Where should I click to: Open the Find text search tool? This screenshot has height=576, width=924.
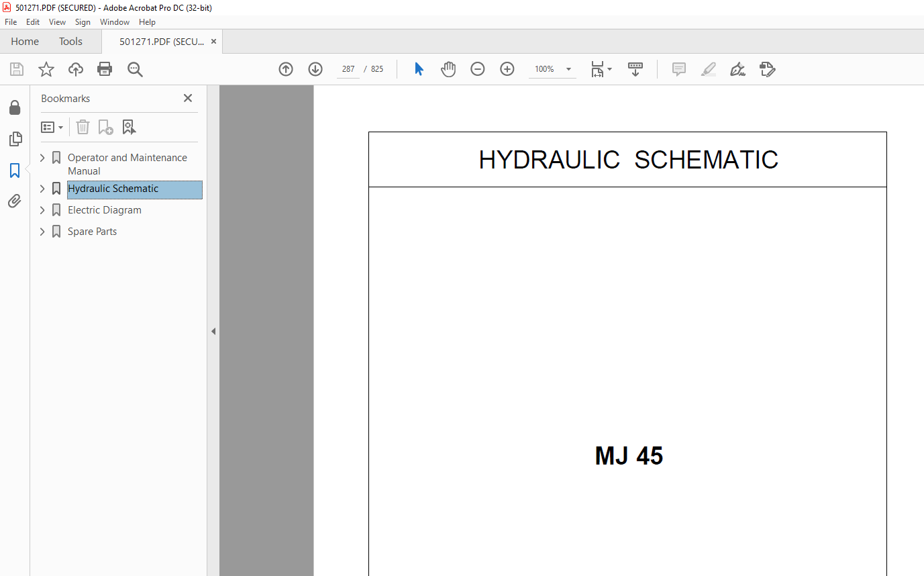click(x=135, y=69)
